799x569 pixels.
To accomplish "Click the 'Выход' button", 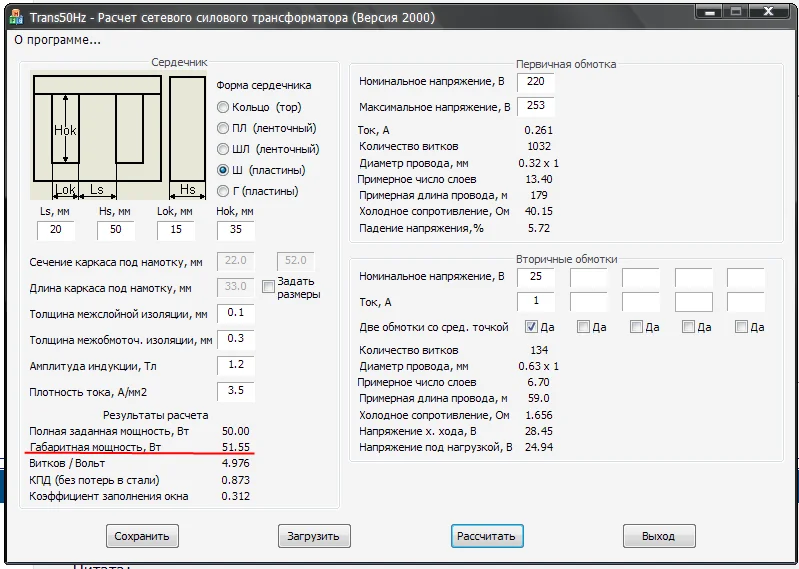I will coord(659,536).
